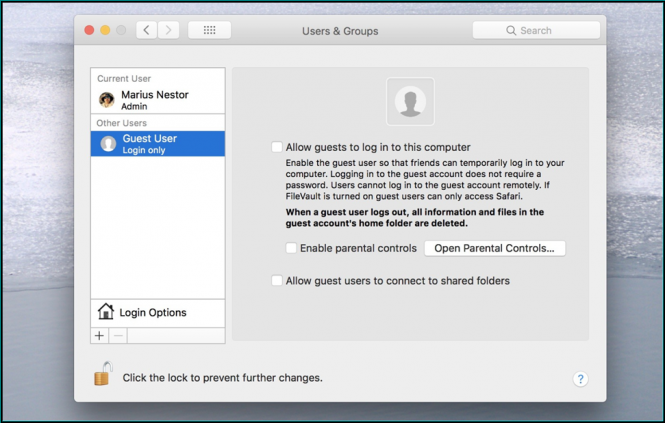Click 'Click the lock to prevent further changes' text

pos(222,378)
